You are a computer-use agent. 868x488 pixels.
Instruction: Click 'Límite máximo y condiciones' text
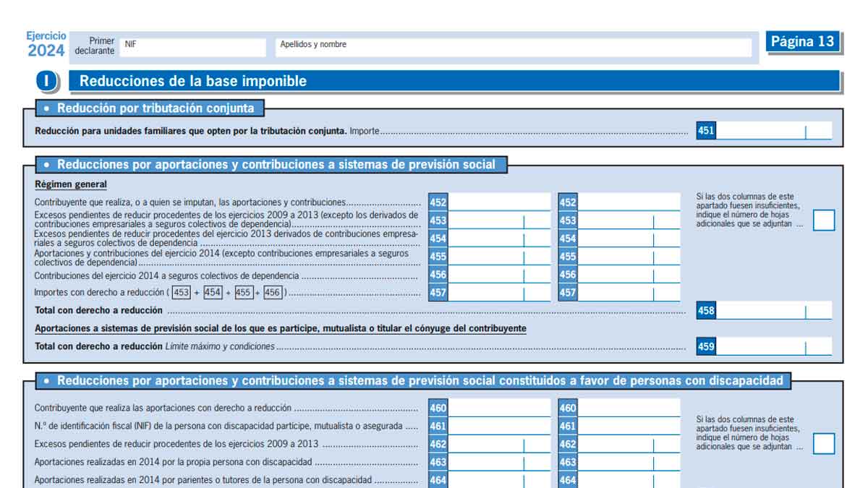[x=220, y=346]
